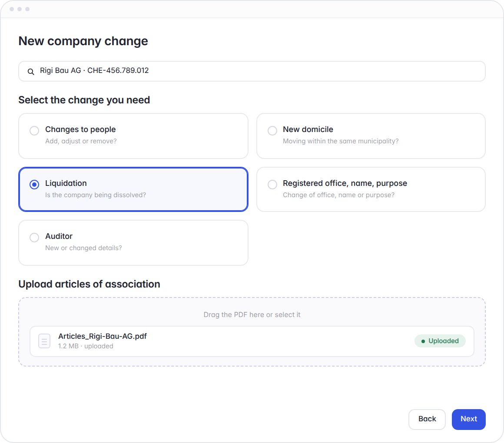
Task: Click the "New company change" title
Action: (x=83, y=41)
